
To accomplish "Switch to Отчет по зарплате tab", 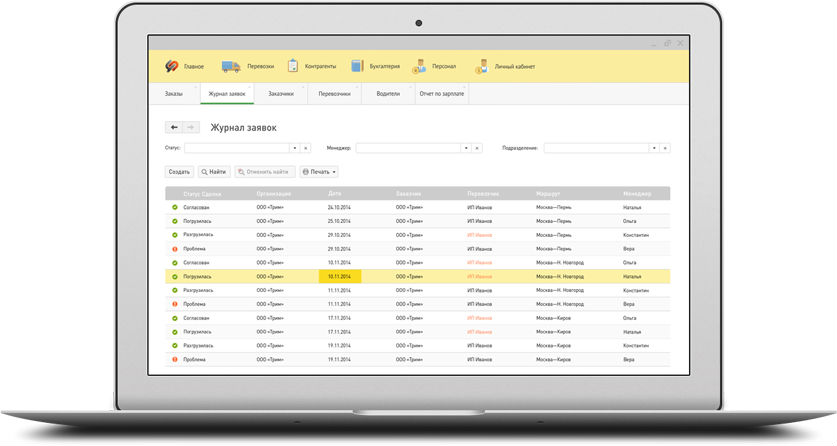I will (442, 93).
